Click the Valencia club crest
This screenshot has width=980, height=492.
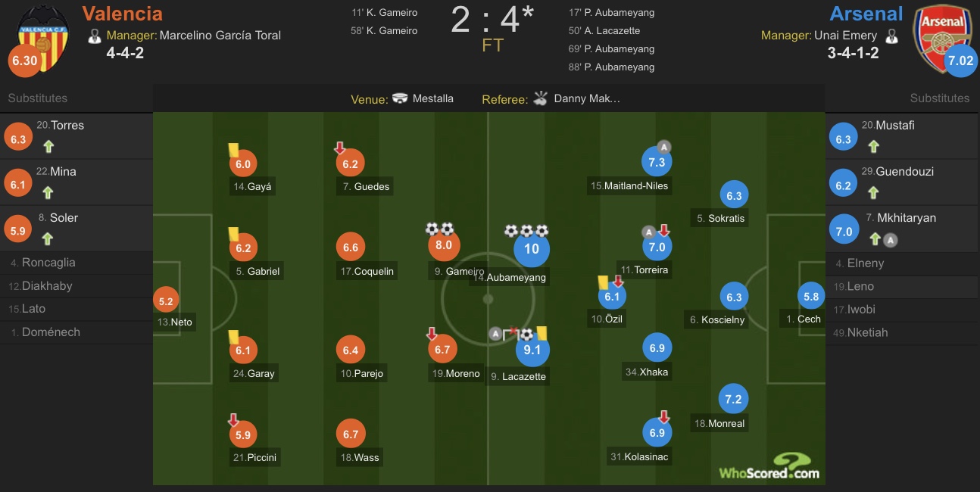[x=43, y=37]
